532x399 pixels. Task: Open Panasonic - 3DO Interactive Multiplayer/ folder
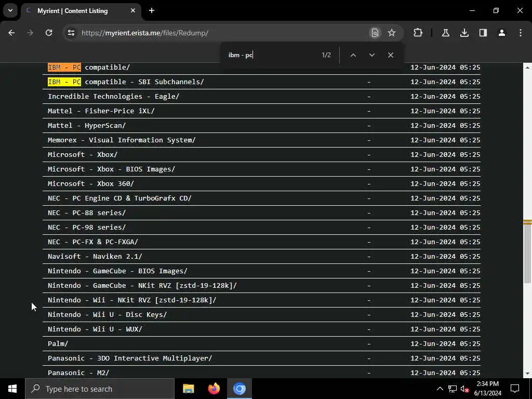(x=129, y=358)
